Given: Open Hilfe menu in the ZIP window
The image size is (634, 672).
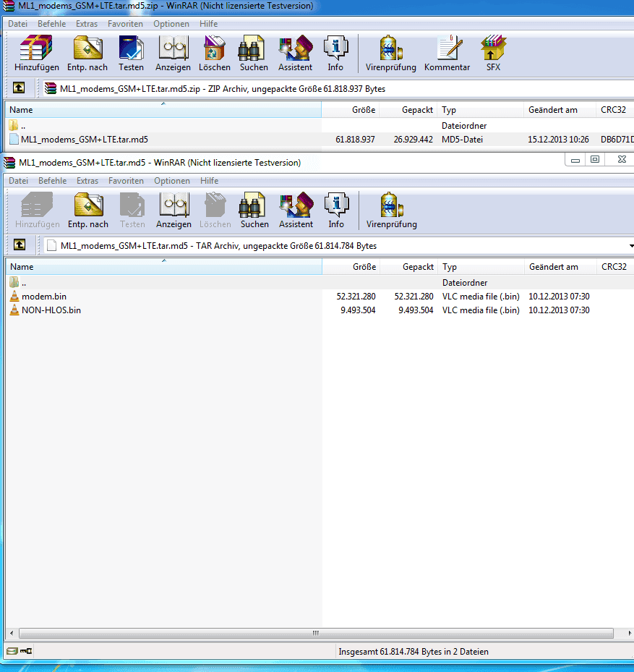Looking at the screenshot, I should coord(208,24).
